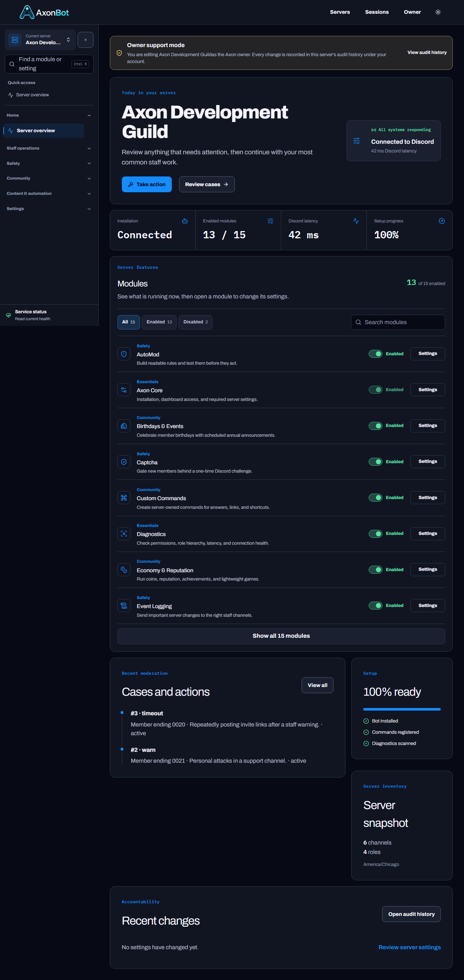The height and width of the screenshot is (980, 464).
Task: Open the Servers nav item
Action: (340, 12)
